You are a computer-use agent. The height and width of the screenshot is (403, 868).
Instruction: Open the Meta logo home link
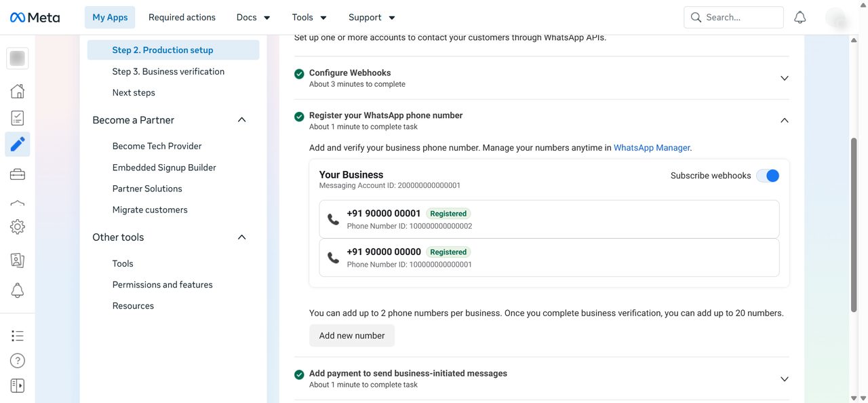coord(35,18)
